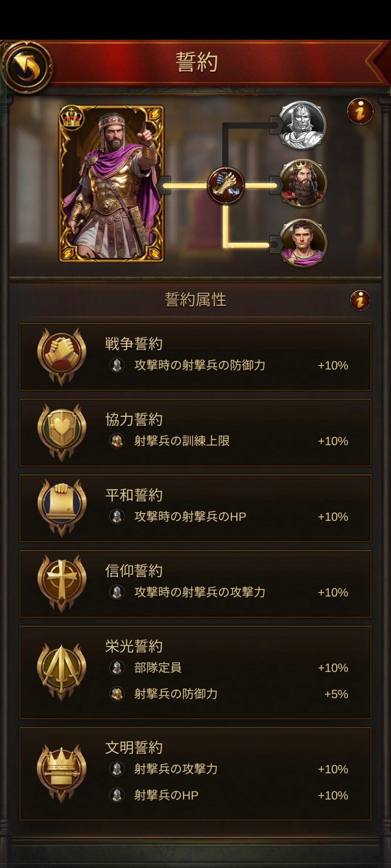Viewport: 391px width, 868px height.
Task: Tap the 射撃兵の攻撃力 row under 文明誓約
Action: coord(229,769)
